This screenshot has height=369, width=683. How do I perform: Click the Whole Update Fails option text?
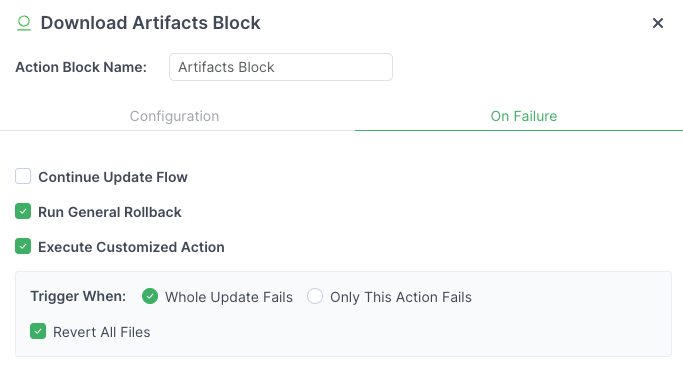[229, 297]
